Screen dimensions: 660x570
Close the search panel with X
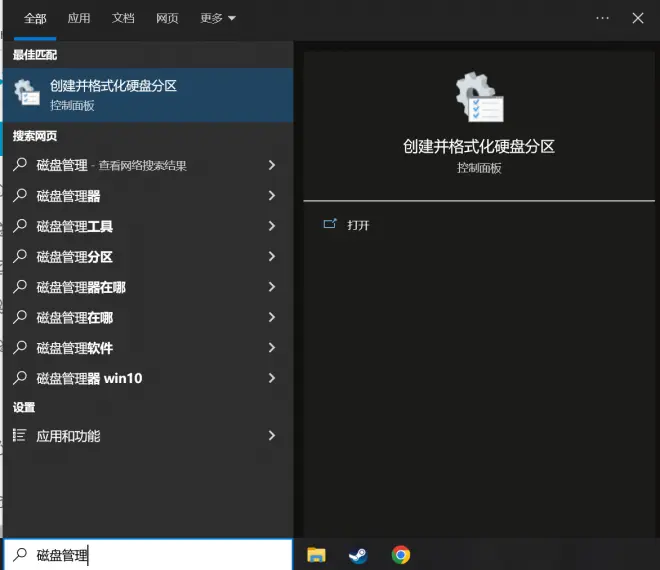point(638,18)
